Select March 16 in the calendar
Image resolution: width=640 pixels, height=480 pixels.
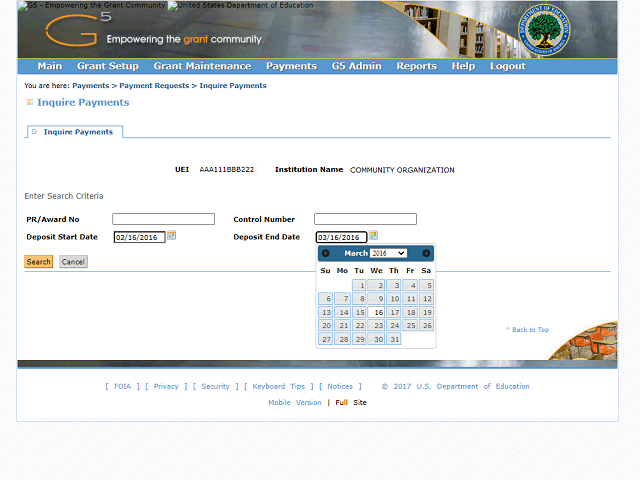click(x=376, y=312)
